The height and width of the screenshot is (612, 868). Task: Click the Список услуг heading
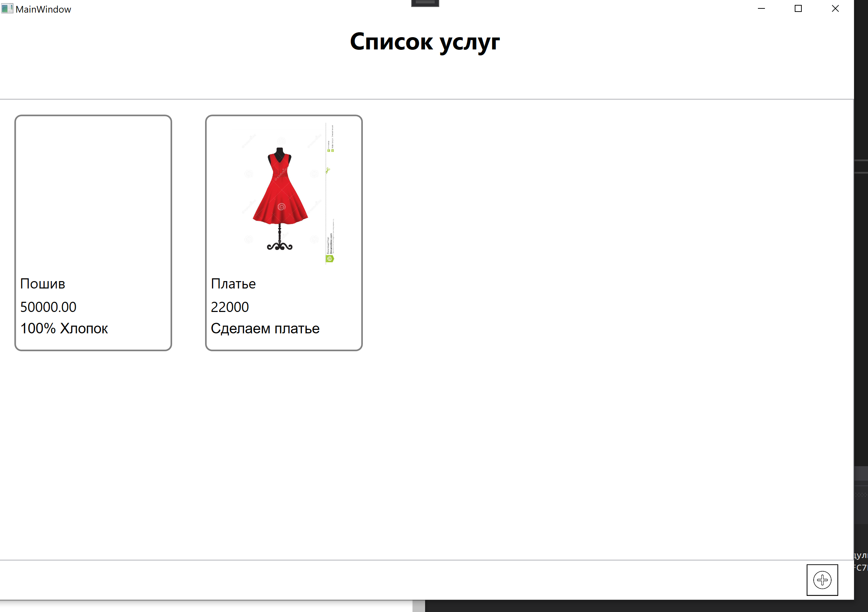[425, 42]
